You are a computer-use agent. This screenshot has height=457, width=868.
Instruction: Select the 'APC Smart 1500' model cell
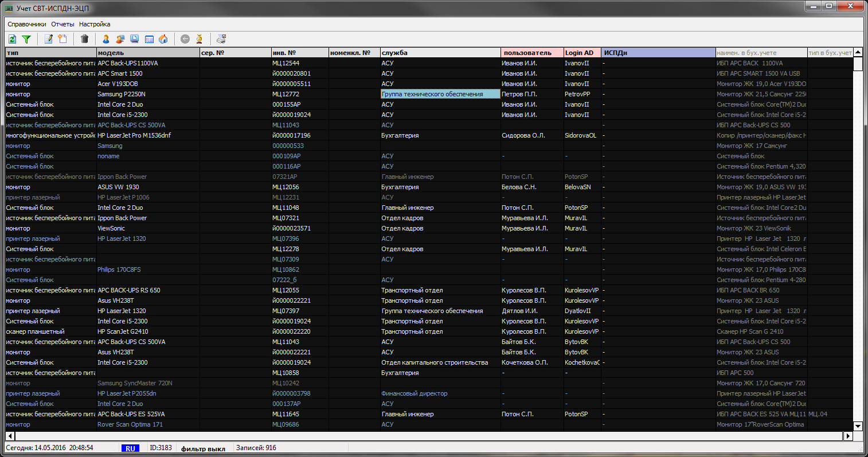tap(148, 73)
